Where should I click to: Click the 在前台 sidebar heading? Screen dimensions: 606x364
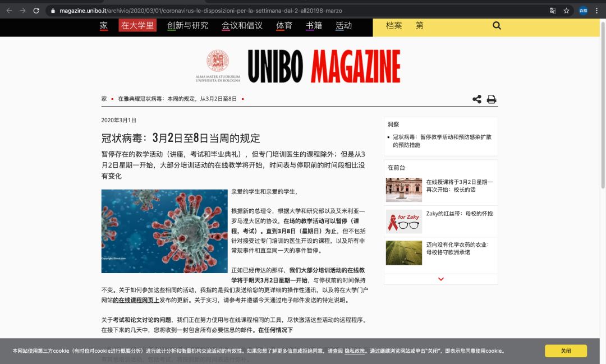(396, 167)
